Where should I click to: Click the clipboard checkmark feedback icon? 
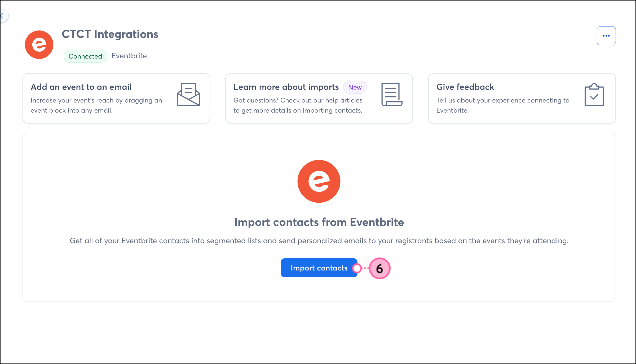pyautogui.click(x=594, y=95)
